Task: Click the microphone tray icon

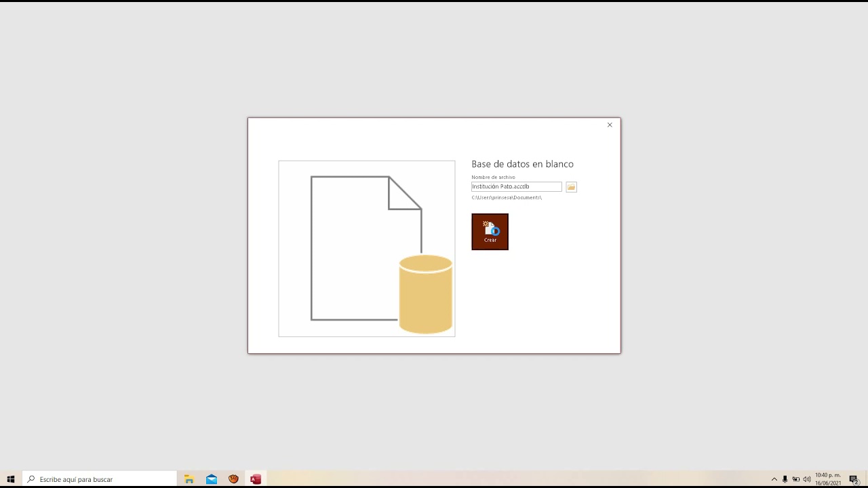Action: point(785,479)
